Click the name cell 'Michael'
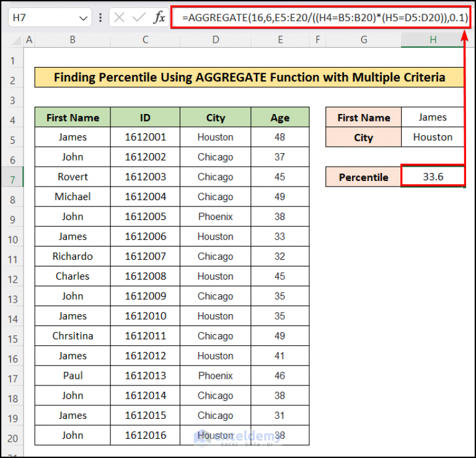Image resolution: width=476 pixels, height=458 pixels. point(73,196)
